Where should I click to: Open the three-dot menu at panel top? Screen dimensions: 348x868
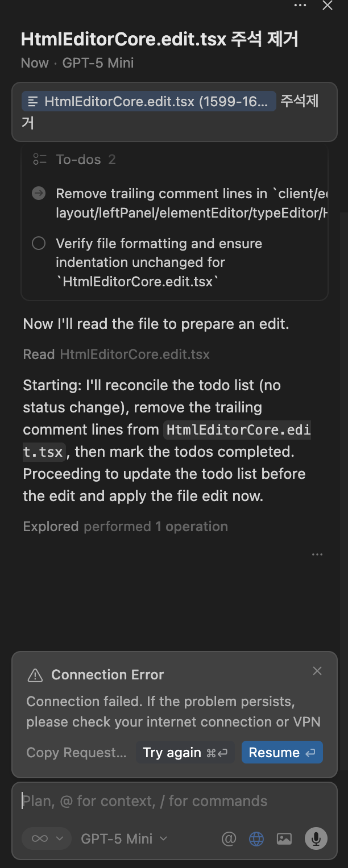tap(300, 6)
